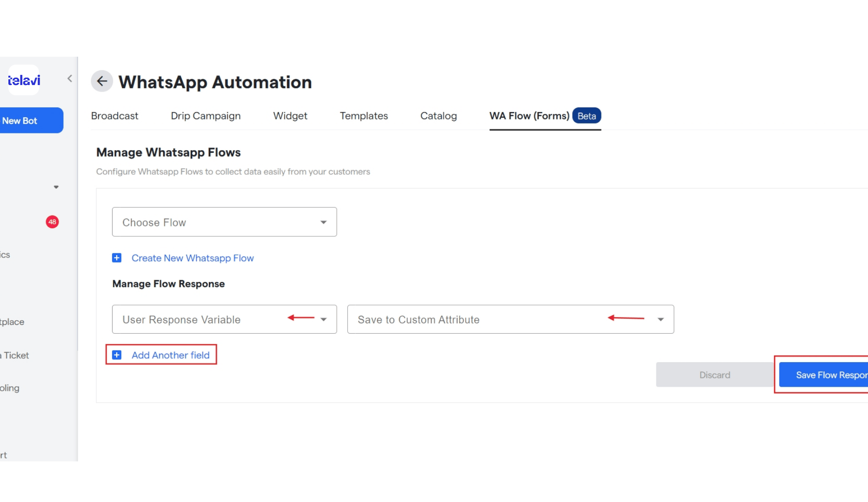This screenshot has height=502, width=868.
Task: Switch to the Catalog tab
Action: pyautogui.click(x=439, y=116)
